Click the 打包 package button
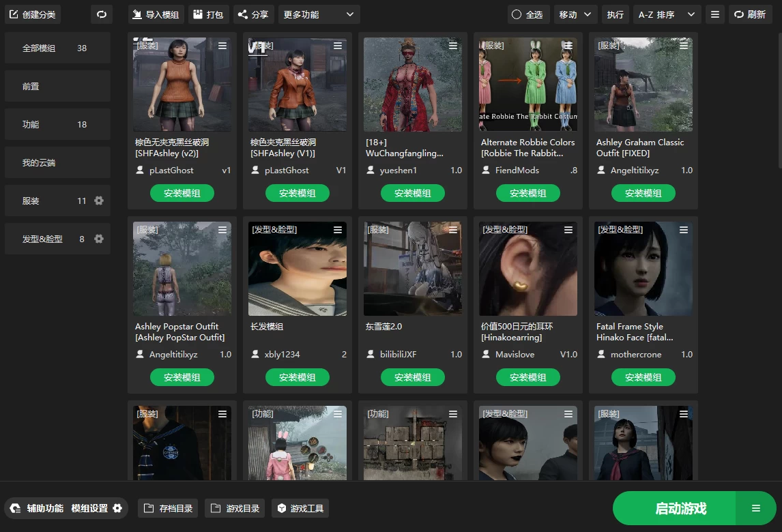 [208, 14]
